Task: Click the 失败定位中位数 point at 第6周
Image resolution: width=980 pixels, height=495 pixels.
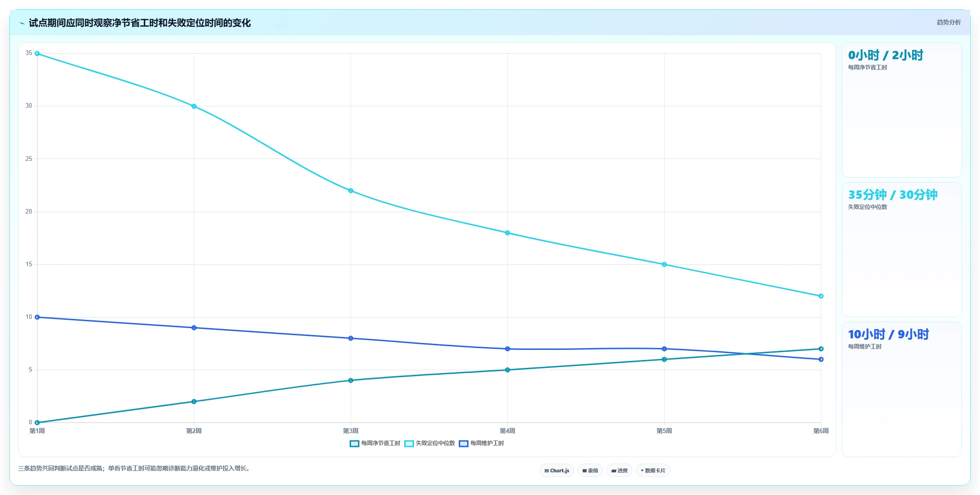Action: point(821,296)
